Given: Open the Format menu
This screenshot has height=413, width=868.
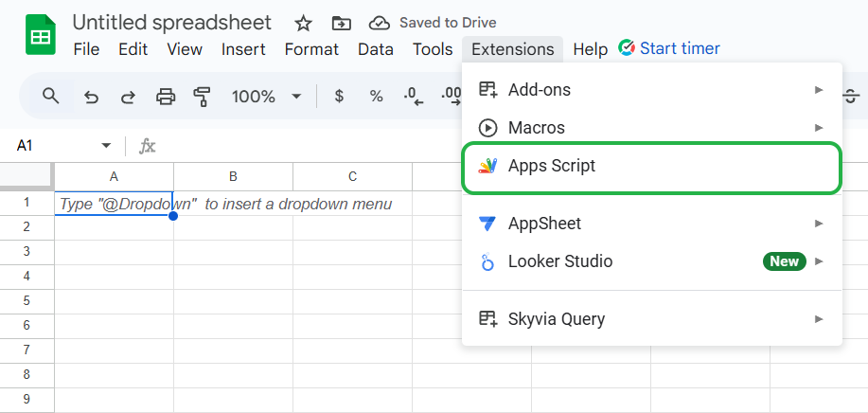Looking at the screenshot, I should pyautogui.click(x=311, y=49).
